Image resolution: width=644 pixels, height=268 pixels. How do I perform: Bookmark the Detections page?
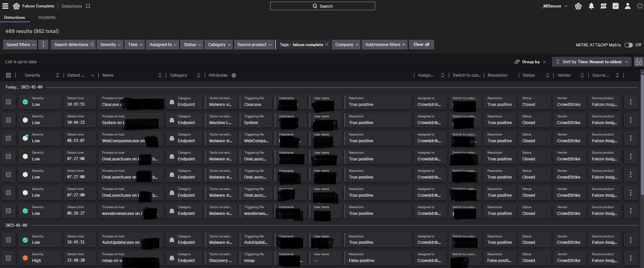point(88,6)
